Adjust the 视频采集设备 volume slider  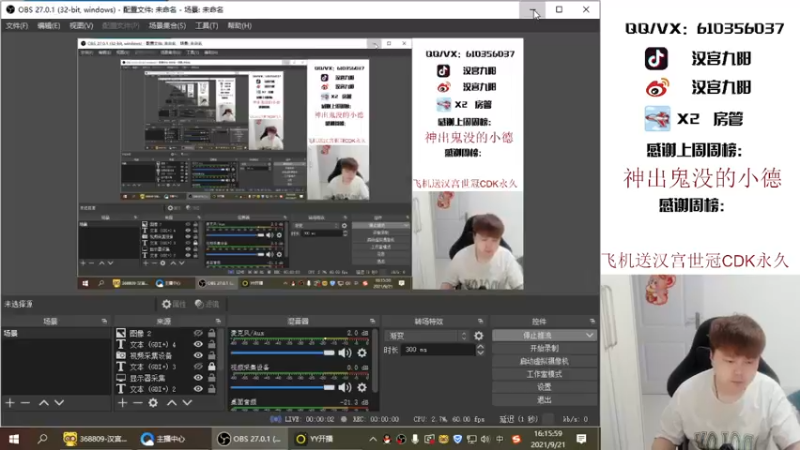coord(282,387)
